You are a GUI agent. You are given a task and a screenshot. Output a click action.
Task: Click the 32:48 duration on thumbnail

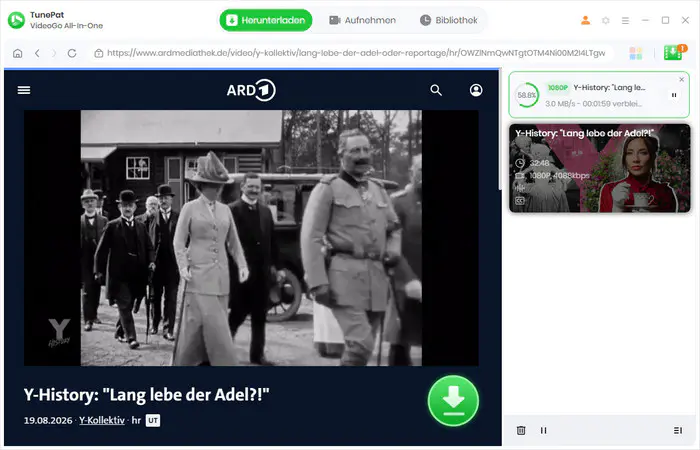[x=539, y=163]
